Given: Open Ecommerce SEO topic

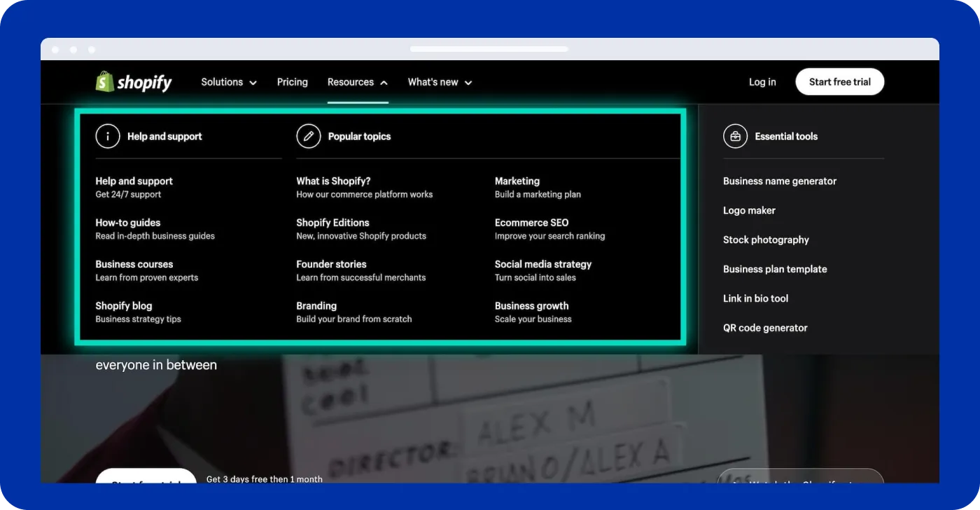Looking at the screenshot, I should tap(531, 223).
